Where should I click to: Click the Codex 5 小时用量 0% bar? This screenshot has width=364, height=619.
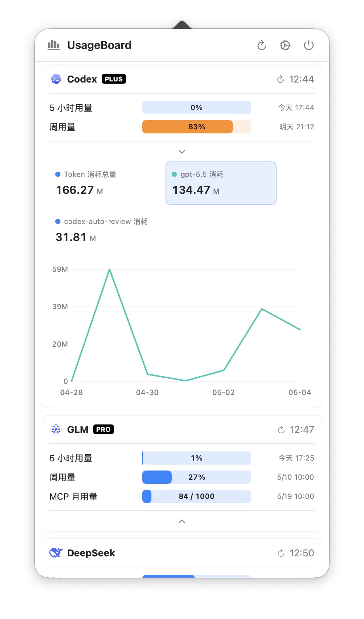197,108
